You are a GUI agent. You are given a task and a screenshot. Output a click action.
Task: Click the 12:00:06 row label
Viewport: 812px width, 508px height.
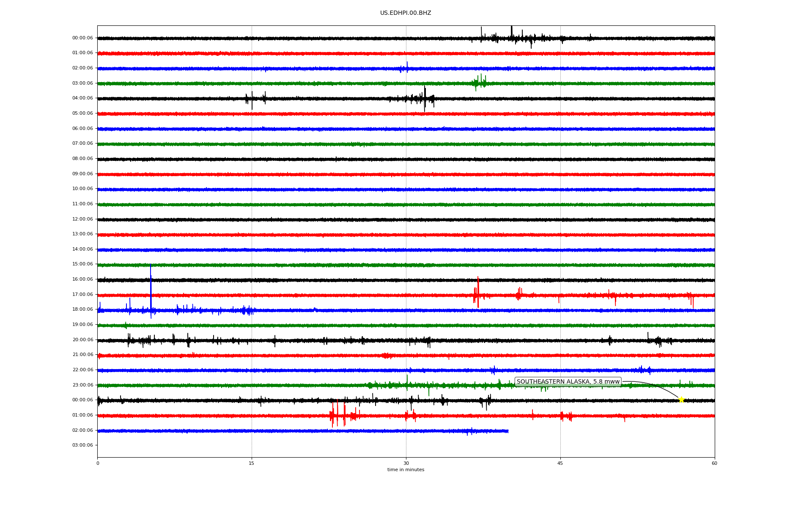tap(82, 219)
